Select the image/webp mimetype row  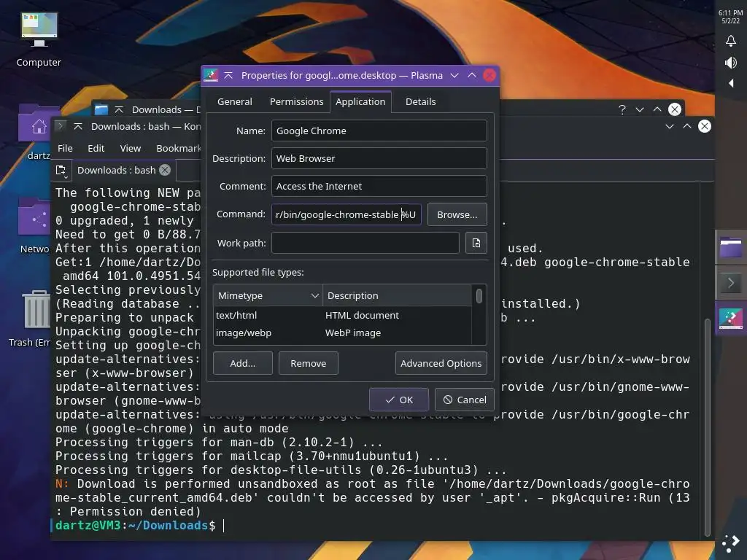[x=343, y=332]
